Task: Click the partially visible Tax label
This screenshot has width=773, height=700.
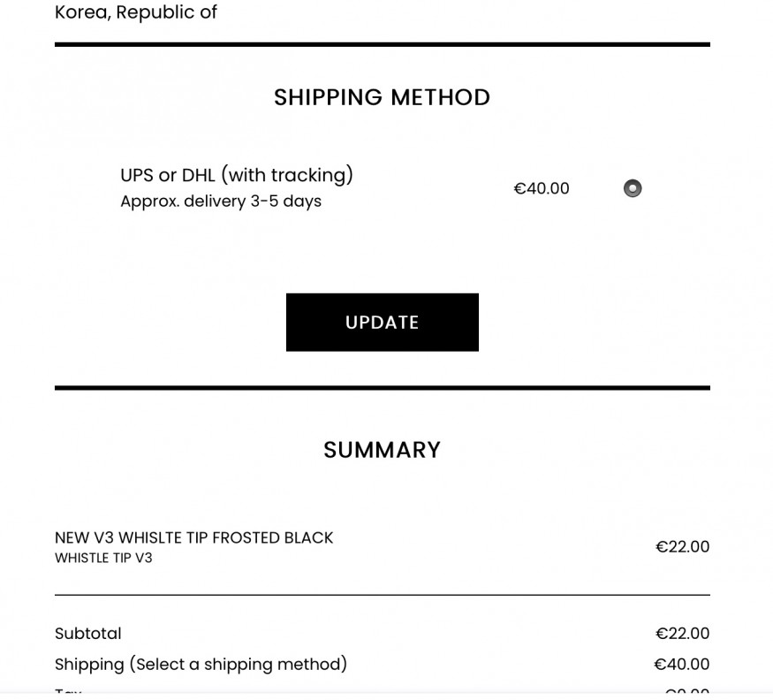Action: (68, 693)
